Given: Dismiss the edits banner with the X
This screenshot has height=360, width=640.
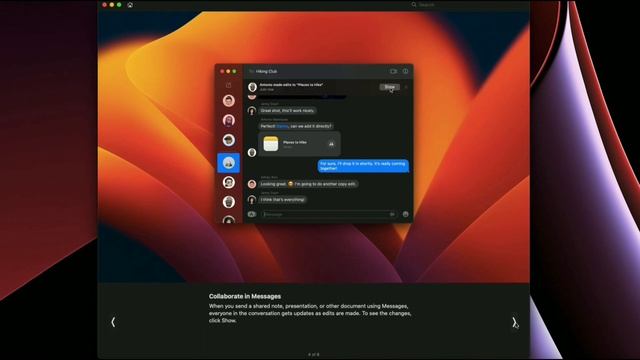Looking at the screenshot, I should click(x=406, y=87).
